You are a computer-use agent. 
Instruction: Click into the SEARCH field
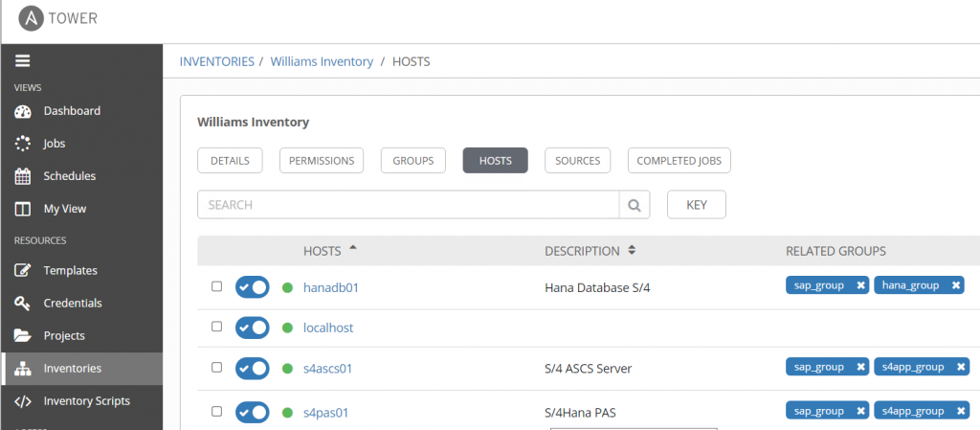point(408,204)
